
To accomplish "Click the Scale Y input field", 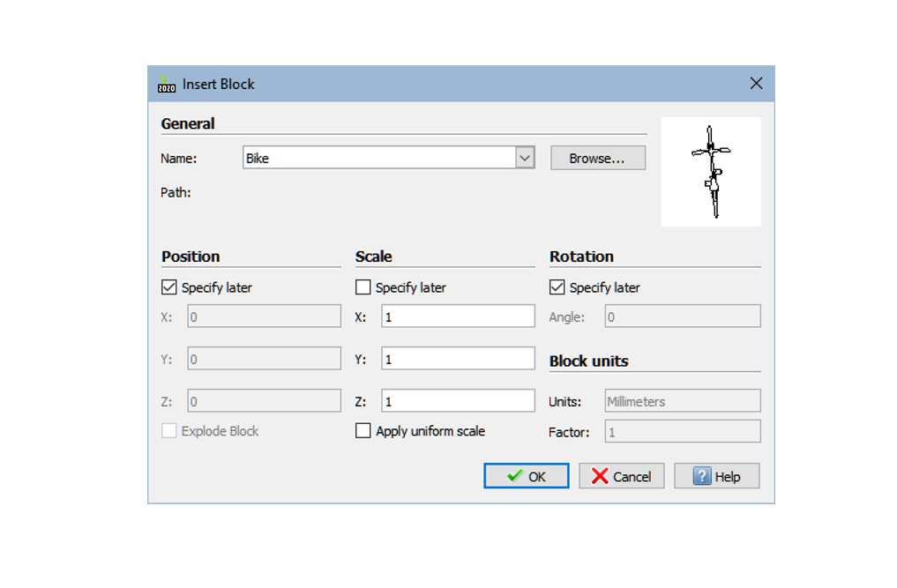I will (x=458, y=359).
